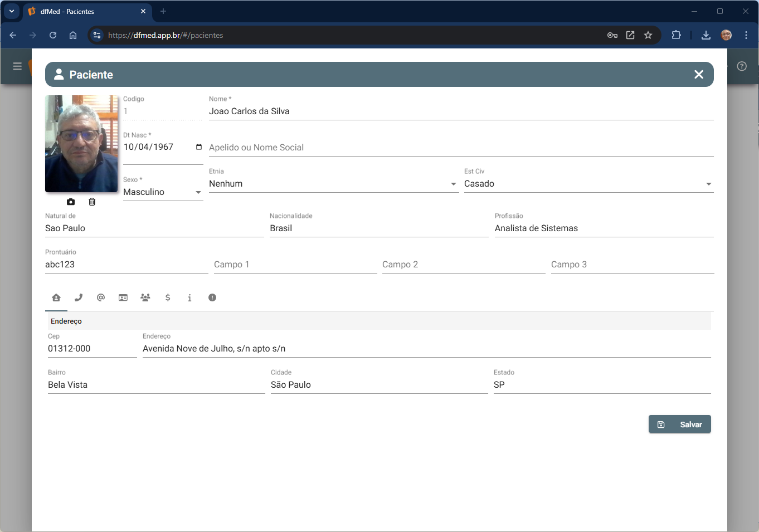759x532 pixels.
Task: Click the Cep field
Action: pos(93,349)
